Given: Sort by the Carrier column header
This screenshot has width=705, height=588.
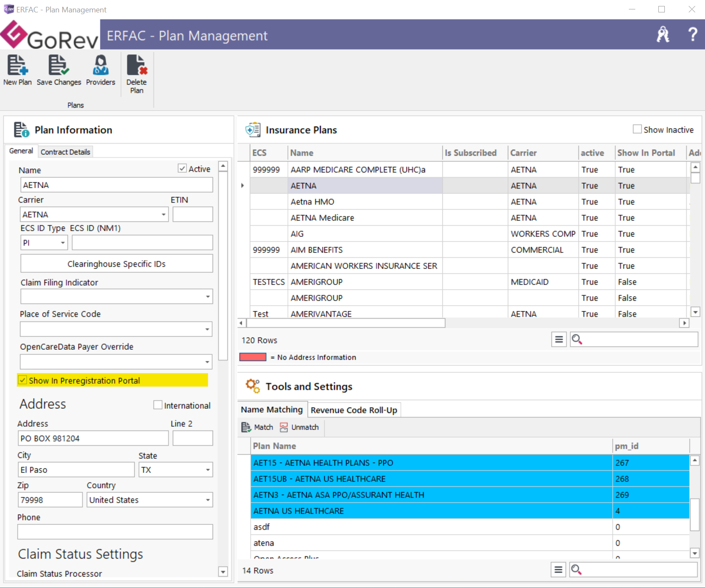Looking at the screenshot, I should click(x=543, y=153).
